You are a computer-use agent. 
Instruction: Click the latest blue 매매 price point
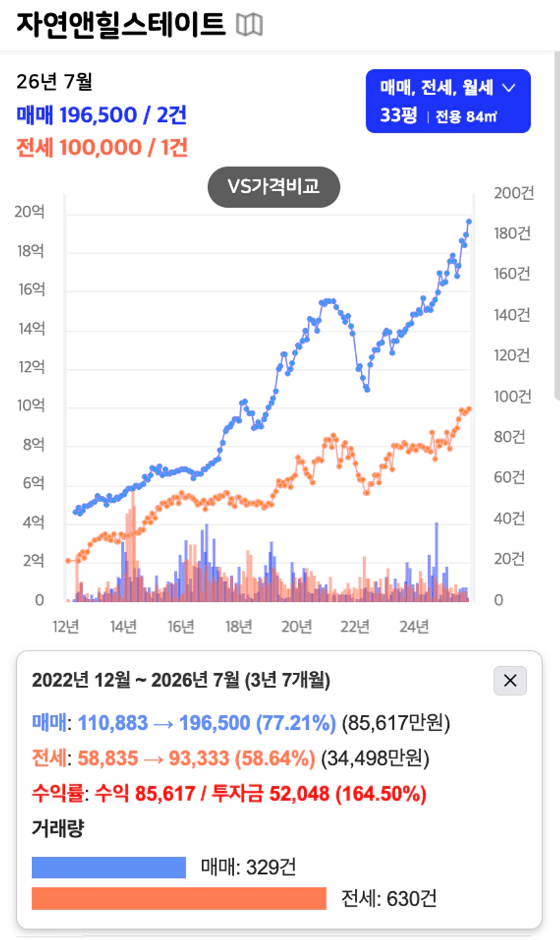469,221
